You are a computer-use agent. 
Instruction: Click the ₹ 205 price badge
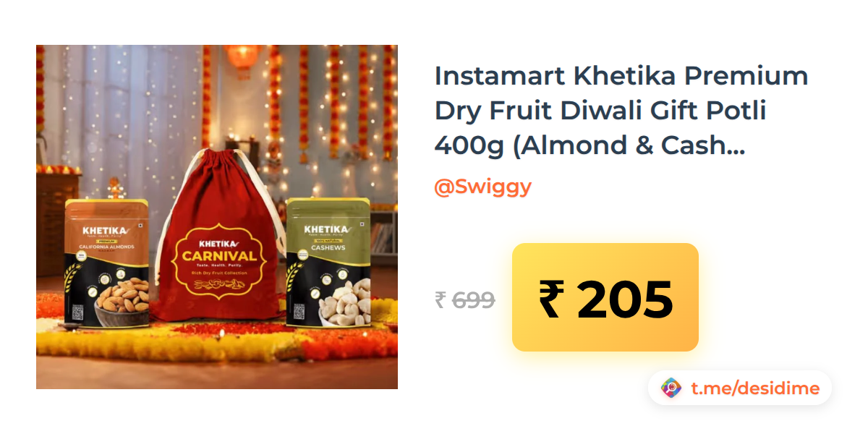pos(605,297)
